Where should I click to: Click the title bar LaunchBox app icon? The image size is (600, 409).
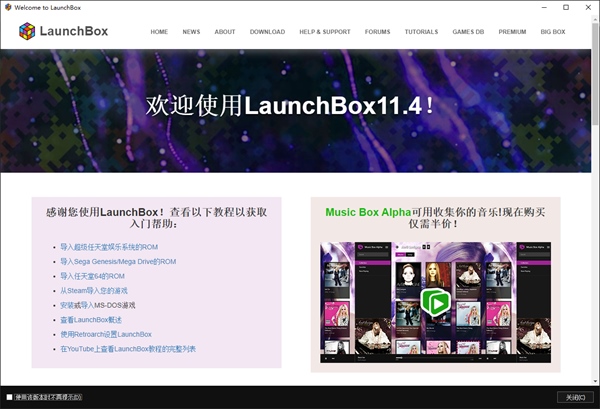(x=8, y=7)
